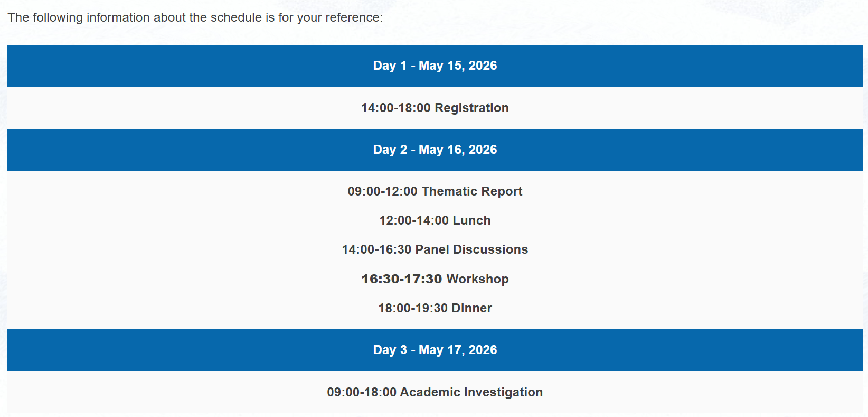
Task: Click the 16:30-17:30 Workshop entry
Action: click(x=435, y=279)
